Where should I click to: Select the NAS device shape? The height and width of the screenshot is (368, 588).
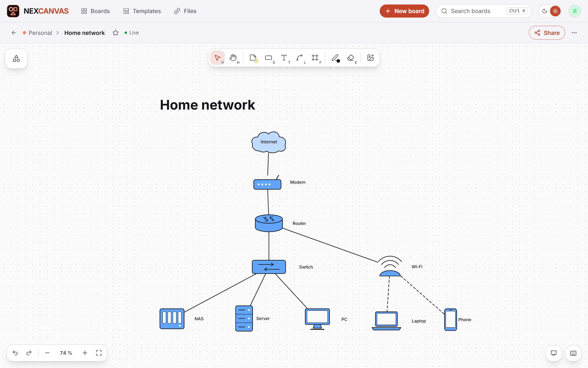(172, 319)
